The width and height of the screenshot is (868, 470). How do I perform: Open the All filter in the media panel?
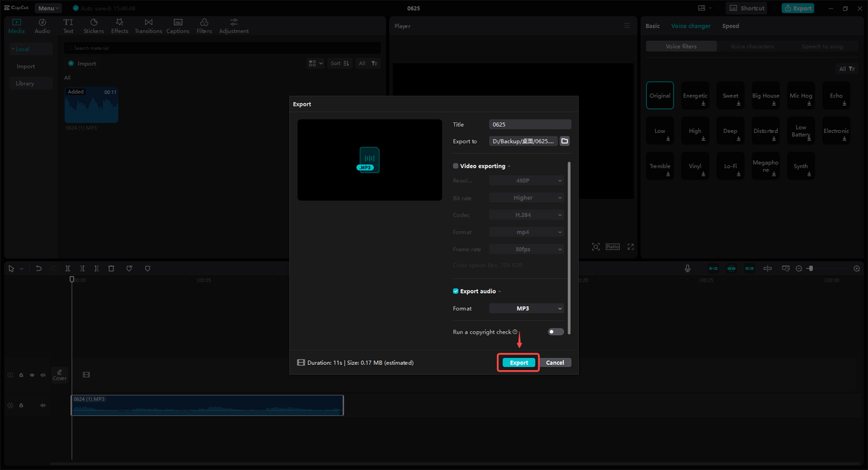click(367, 63)
